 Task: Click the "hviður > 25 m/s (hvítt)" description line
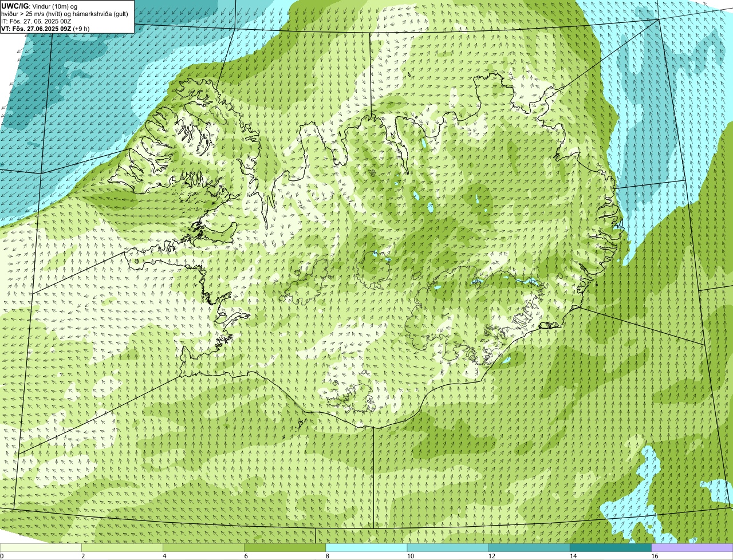tap(65, 14)
